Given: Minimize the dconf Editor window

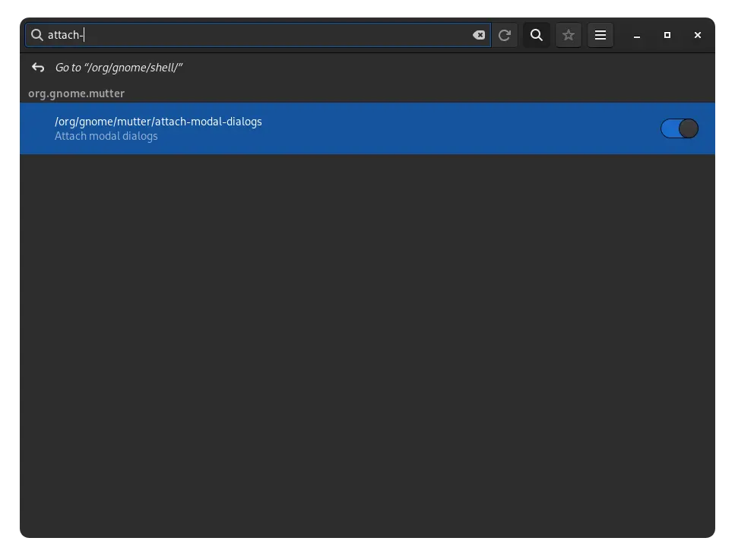Looking at the screenshot, I should (x=637, y=35).
